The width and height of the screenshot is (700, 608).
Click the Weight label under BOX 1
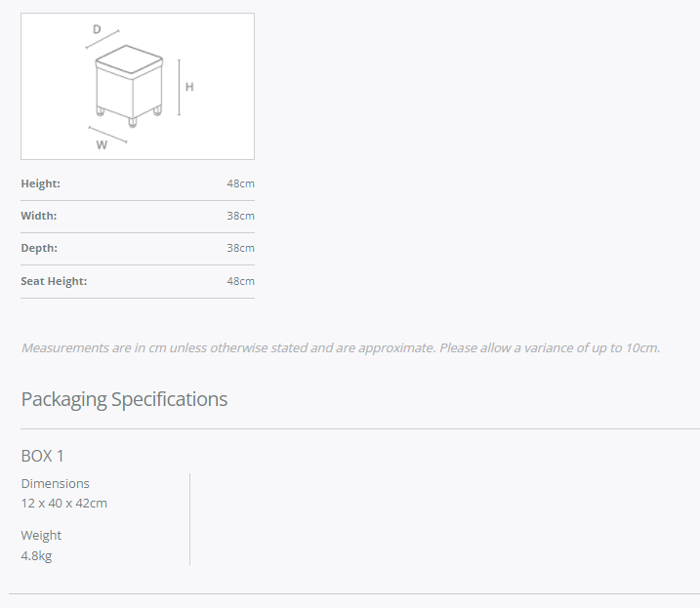(41, 535)
